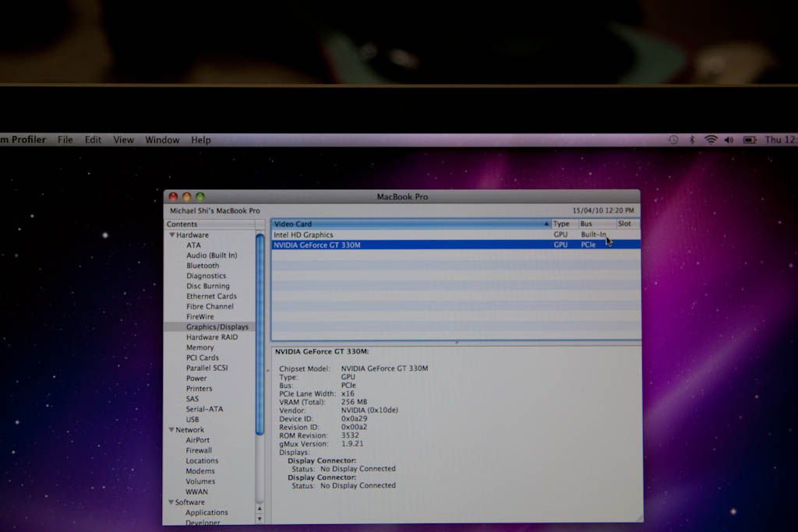Select AirPort under Network
The height and width of the screenshot is (532, 798).
[197, 440]
